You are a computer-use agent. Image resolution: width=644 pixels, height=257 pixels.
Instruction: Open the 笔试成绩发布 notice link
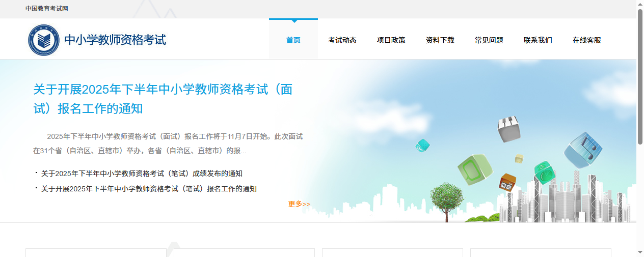(x=142, y=174)
